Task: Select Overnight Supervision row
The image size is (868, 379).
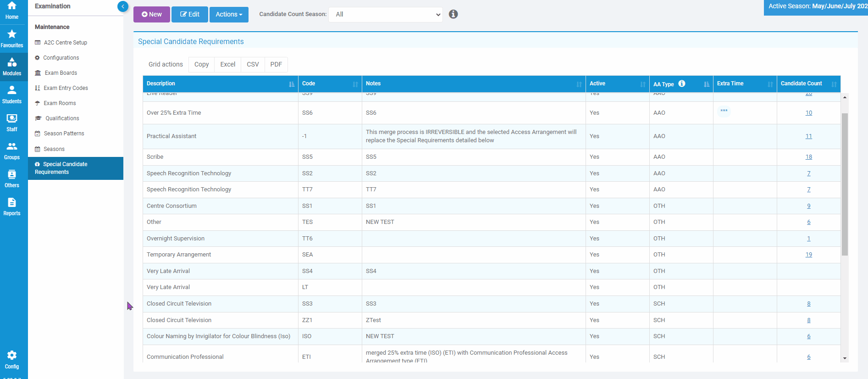Action: click(x=492, y=239)
